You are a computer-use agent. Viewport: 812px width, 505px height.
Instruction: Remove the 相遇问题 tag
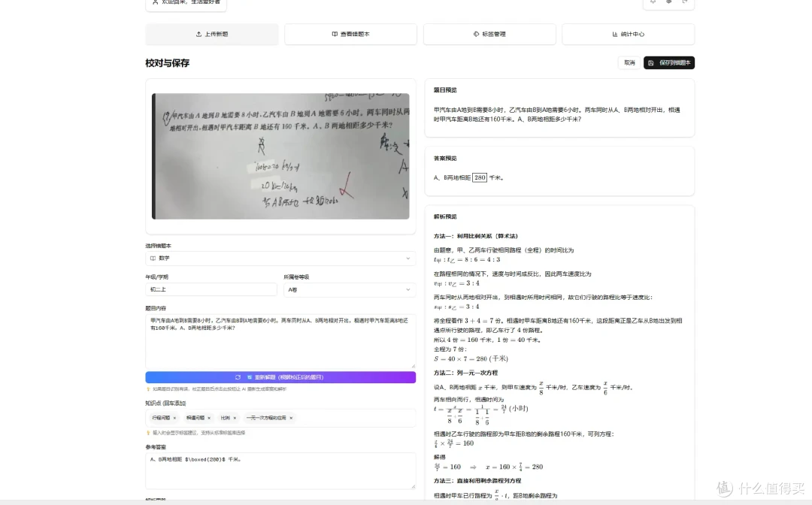tap(209, 418)
